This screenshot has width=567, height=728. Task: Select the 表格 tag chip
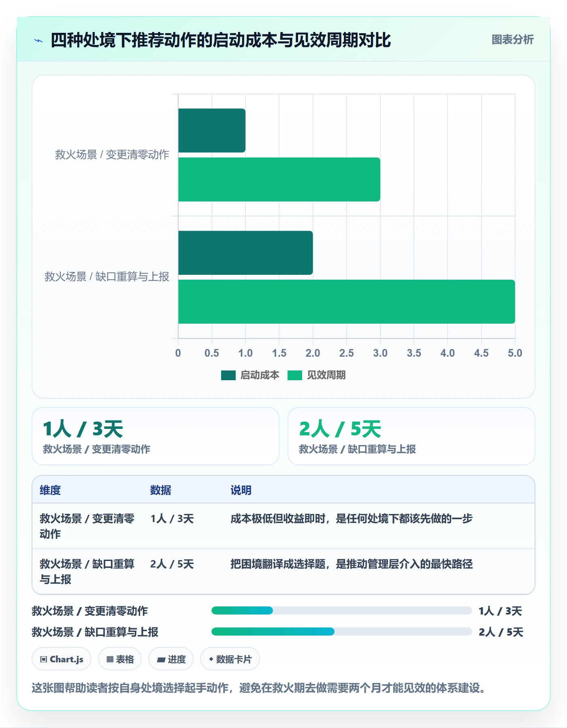[x=120, y=659]
